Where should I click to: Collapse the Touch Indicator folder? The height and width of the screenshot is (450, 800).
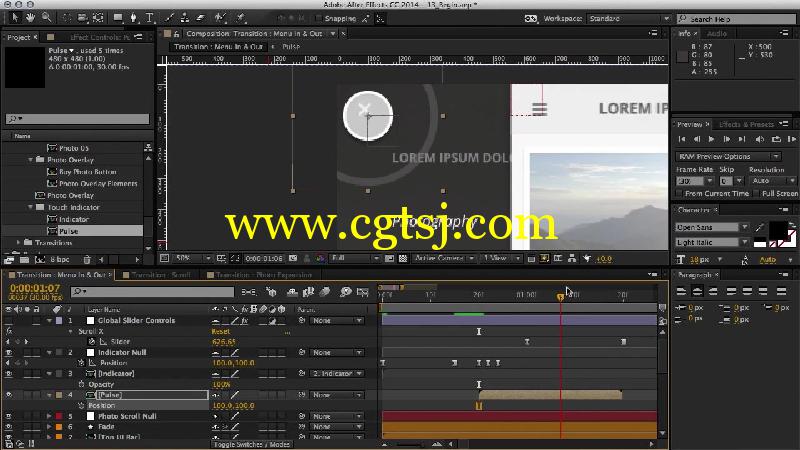coord(31,207)
